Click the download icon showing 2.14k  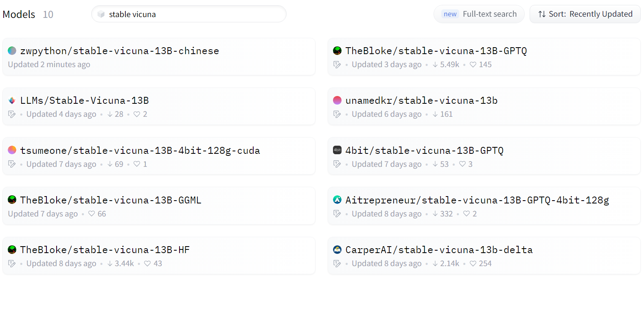[435, 264]
